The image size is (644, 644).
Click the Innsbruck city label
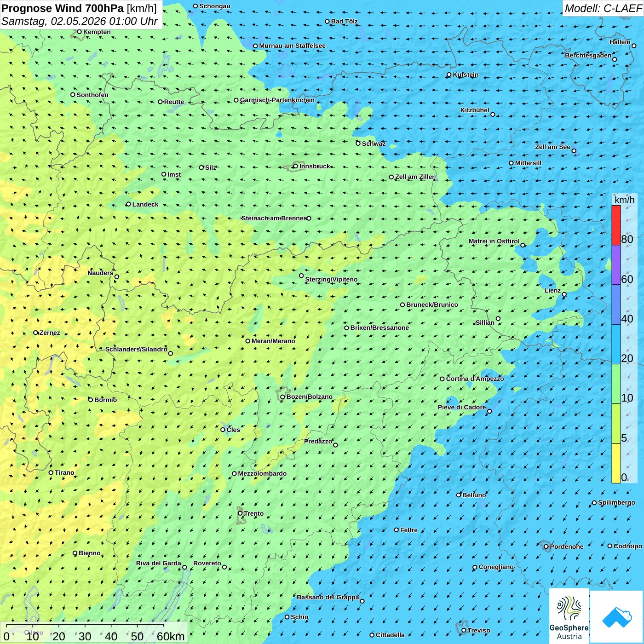click(x=315, y=166)
